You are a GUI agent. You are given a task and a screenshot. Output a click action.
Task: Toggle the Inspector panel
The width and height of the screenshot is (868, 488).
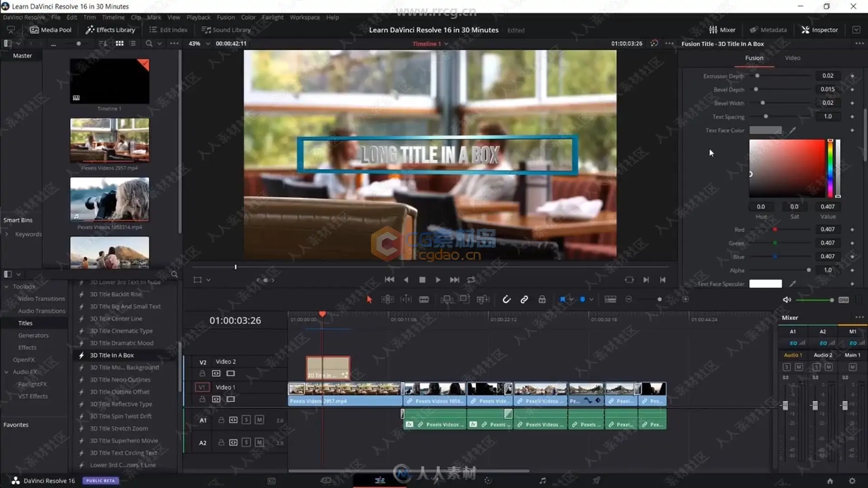pyautogui.click(x=820, y=30)
